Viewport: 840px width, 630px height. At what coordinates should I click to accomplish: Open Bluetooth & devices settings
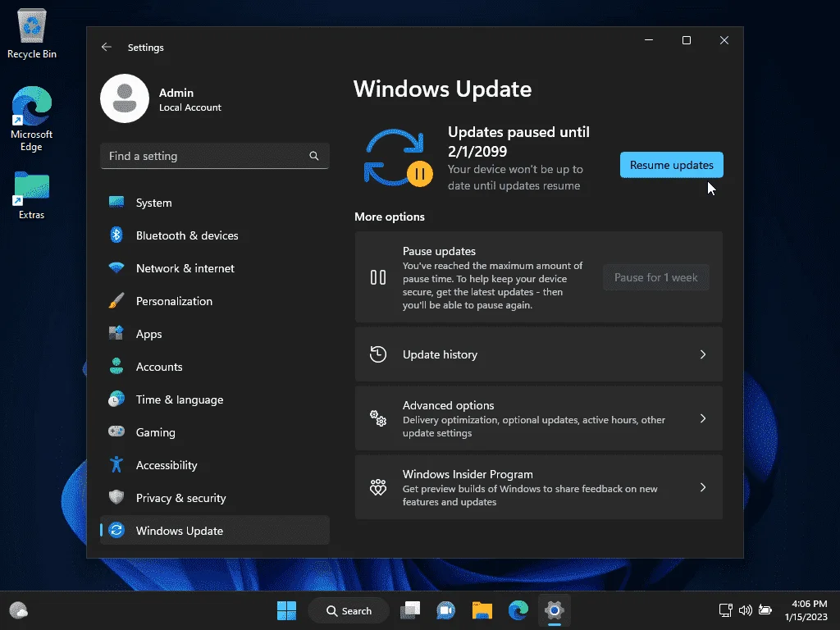(x=215, y=235)
